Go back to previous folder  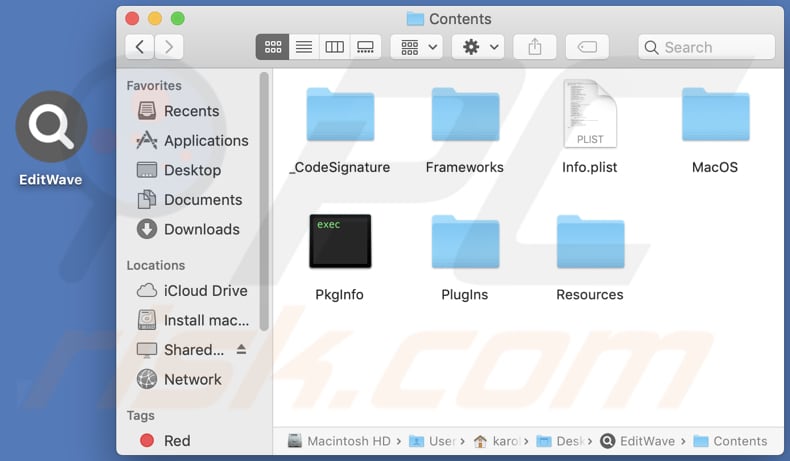[140, 47]
